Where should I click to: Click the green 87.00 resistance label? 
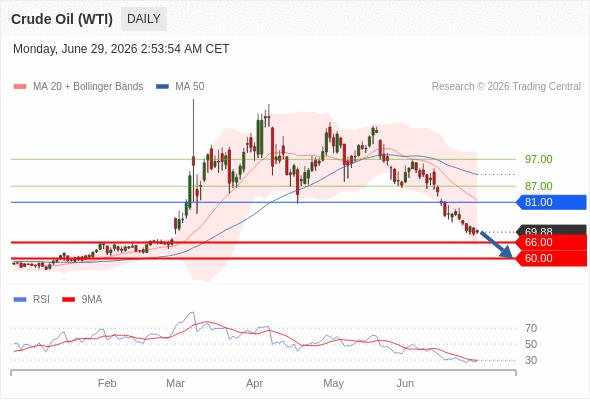539,186
